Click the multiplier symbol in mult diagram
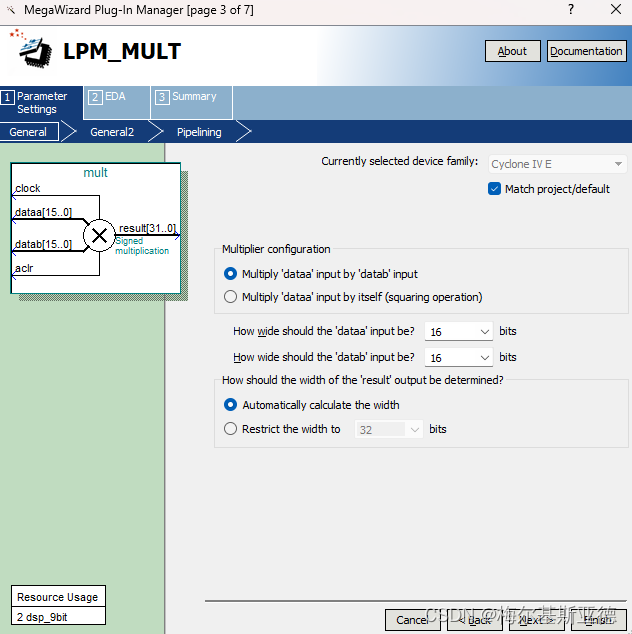Screen dimensions: 632x634 pos(99,235)
